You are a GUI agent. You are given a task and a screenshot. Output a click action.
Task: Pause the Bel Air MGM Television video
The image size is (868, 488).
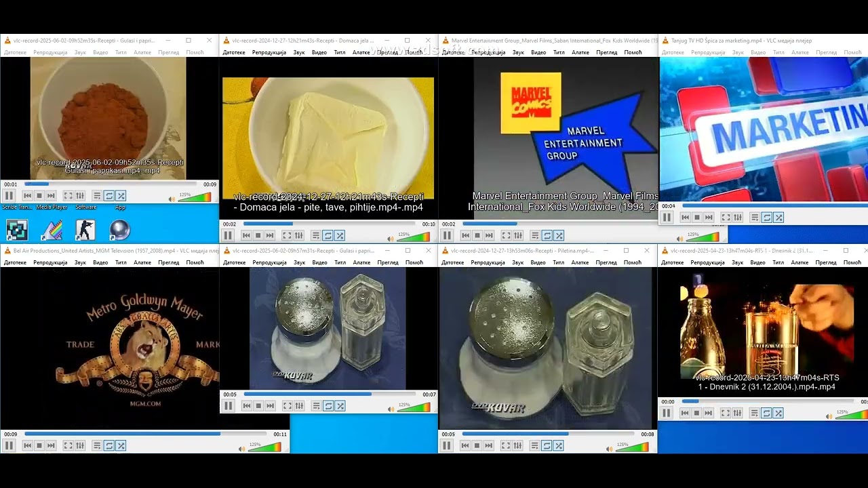(x=9, y=445)
